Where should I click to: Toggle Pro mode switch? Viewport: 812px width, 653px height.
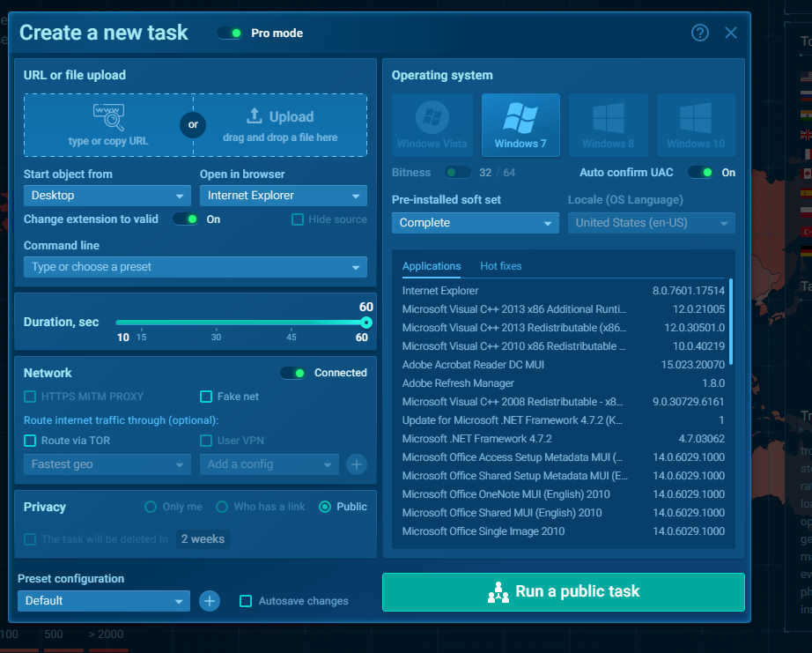230,33
